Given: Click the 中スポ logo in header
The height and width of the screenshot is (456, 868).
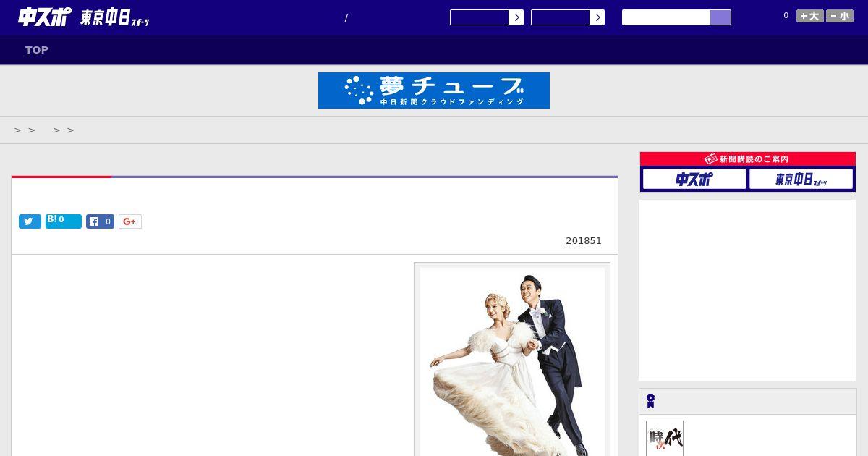Looking at the screenshot, I should 44,17.
